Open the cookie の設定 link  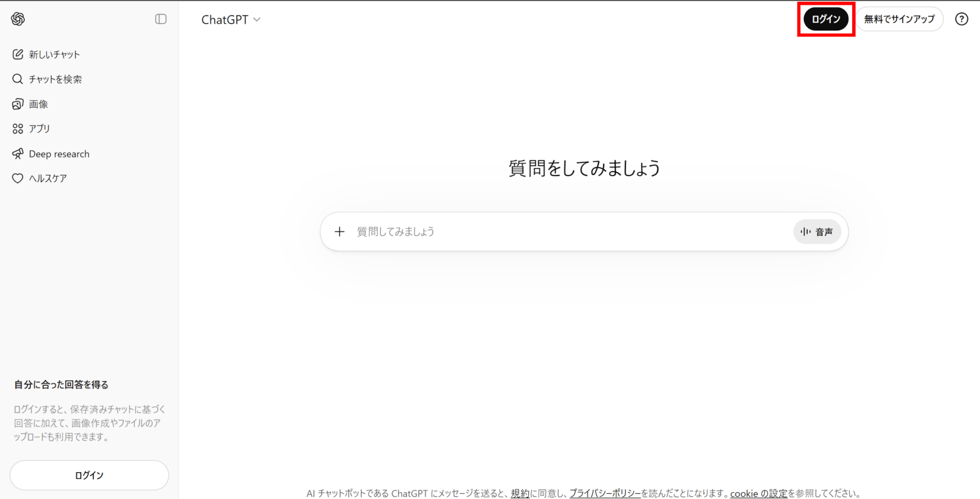758,493
